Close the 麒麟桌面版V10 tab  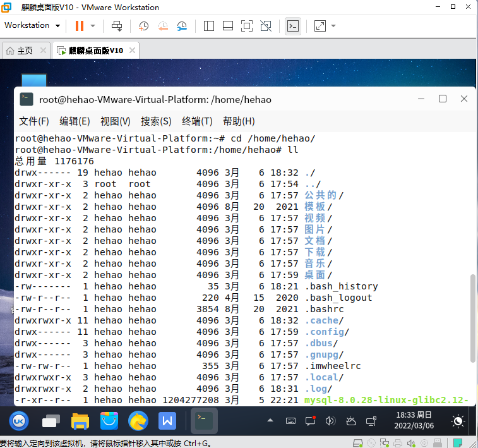tap(132, 51)
